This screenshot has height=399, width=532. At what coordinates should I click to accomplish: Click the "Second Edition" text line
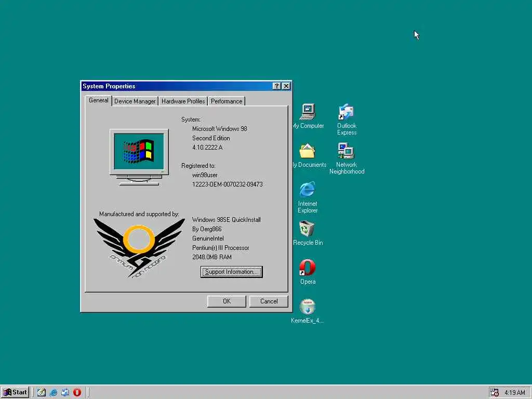coord(211,138)
